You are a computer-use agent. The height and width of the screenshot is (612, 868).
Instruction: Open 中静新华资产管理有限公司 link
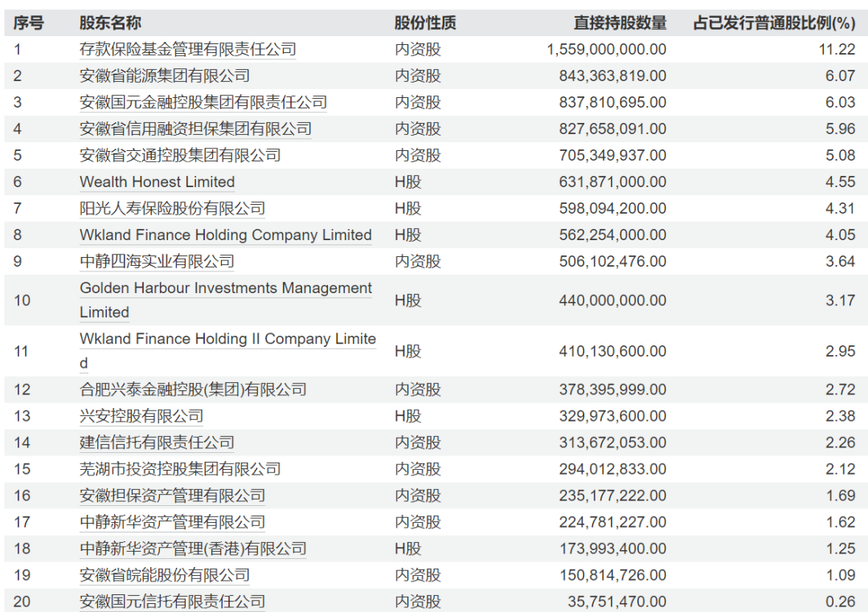[x=172, y=522]
